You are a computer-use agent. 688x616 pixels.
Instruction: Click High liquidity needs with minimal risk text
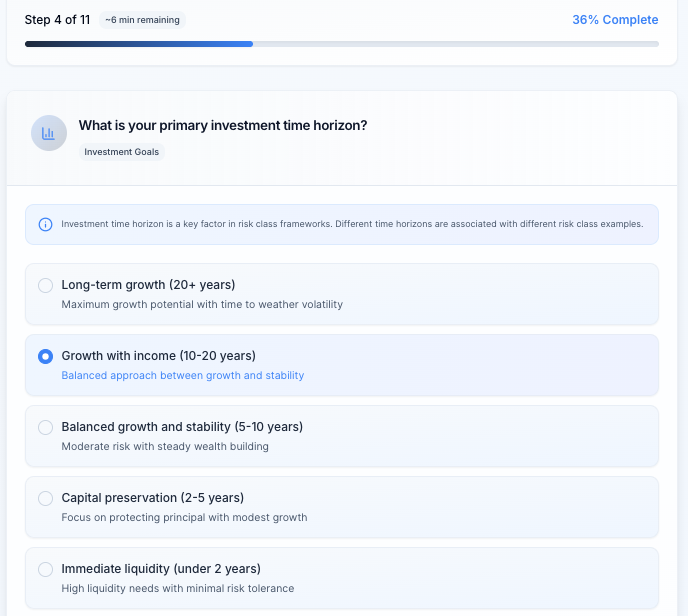178,588
